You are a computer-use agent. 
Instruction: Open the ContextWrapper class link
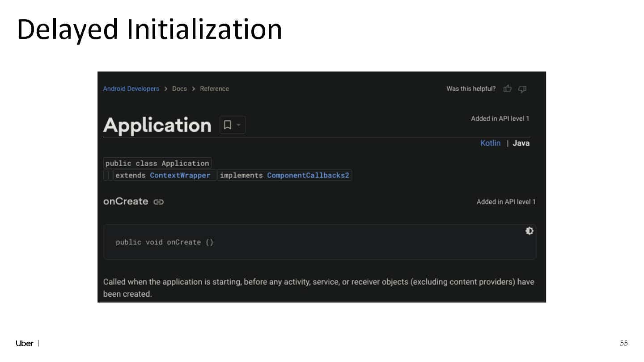(180, 175)
